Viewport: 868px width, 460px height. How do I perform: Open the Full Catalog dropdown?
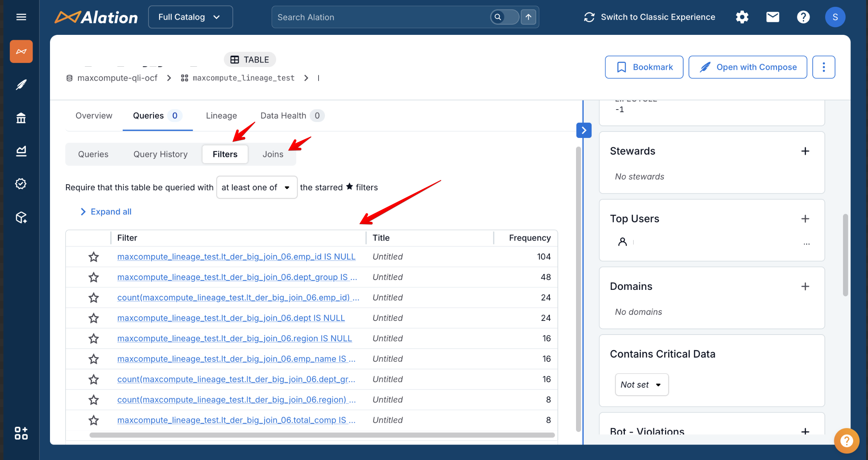(190, 17)
